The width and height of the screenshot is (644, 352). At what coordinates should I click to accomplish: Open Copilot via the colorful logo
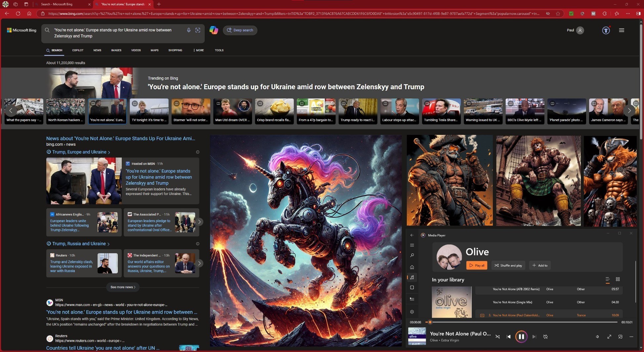(x=214, y=30)
